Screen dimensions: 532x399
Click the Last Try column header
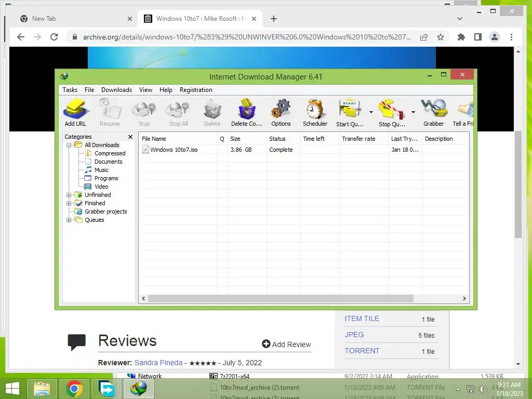[405, 139]
